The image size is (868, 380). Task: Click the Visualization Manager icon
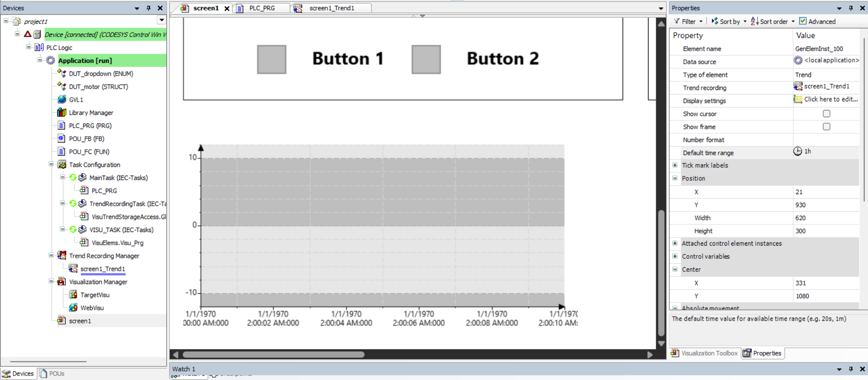click(x=62, y=282)
